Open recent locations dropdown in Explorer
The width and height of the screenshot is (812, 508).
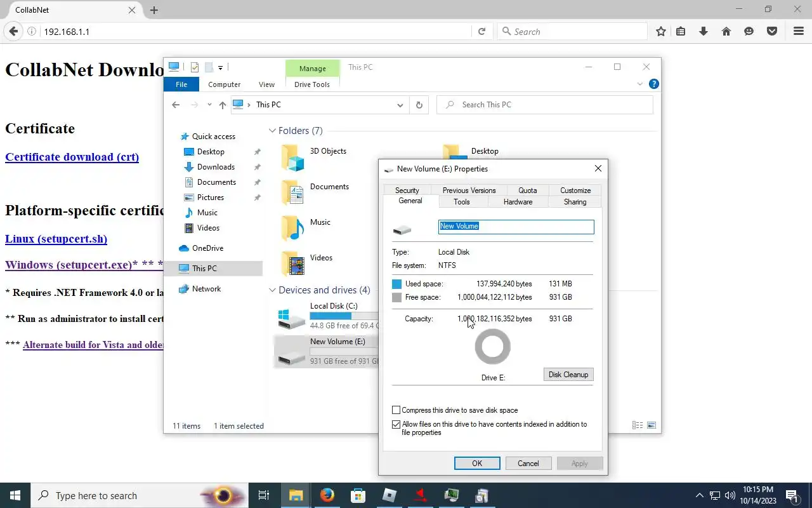209,105
